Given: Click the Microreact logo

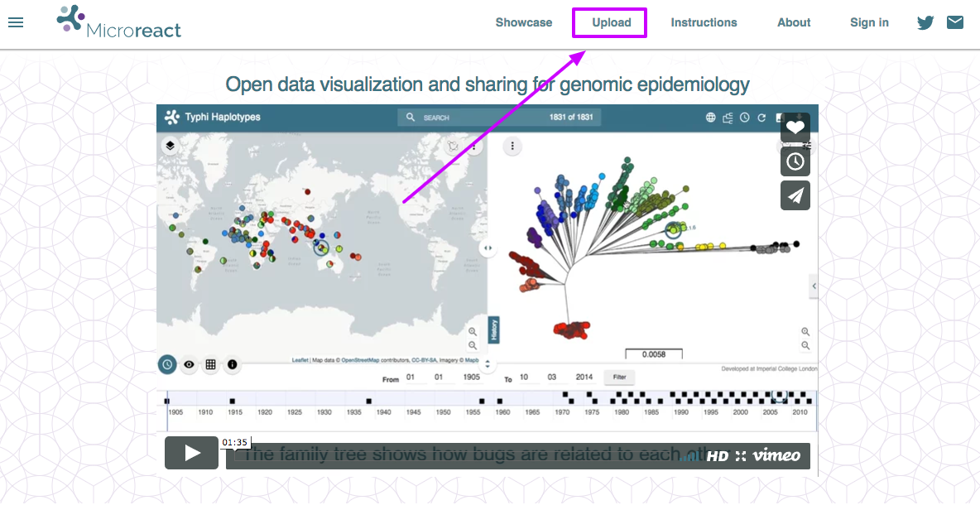Looking at the screenshot, I should click(x=119, y=22).
